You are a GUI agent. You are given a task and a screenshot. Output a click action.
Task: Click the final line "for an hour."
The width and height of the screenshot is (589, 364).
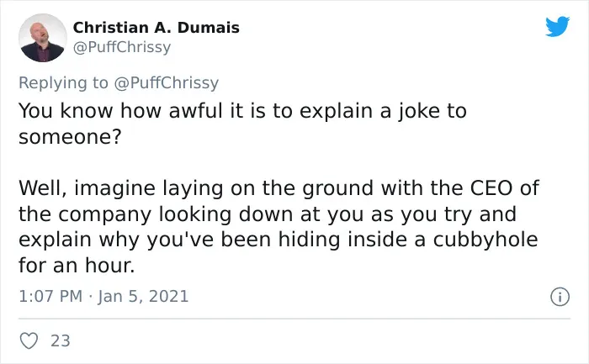tap(77, 265)
